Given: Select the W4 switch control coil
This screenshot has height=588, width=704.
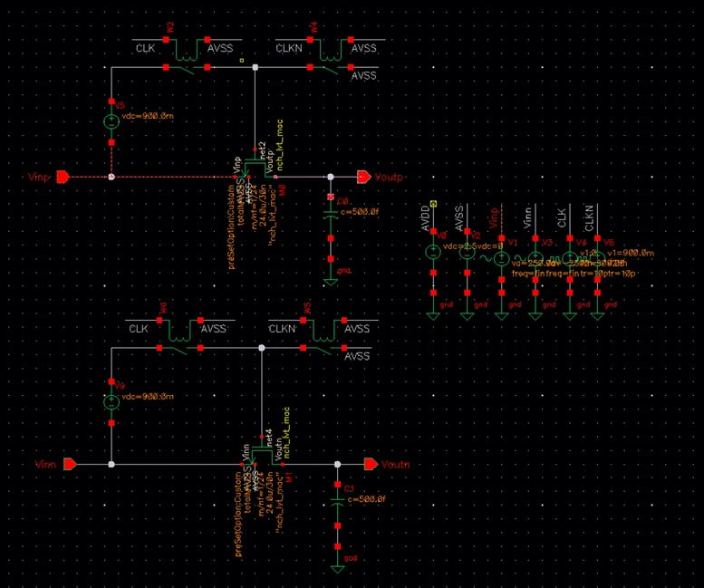Looking at the screenshot, I should click(331, 50).
